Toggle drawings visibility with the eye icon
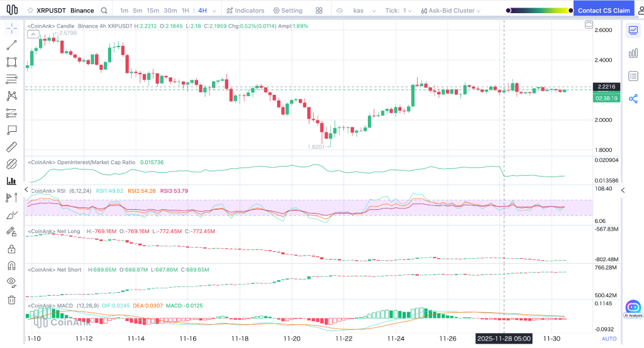Screen dimensions: 644x348 pyautogui.click(x=11, y=283)
